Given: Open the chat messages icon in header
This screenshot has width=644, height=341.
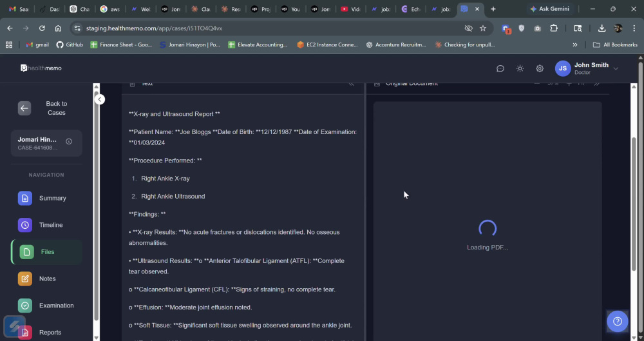Looking at the screenshot, I should (500, 69).
